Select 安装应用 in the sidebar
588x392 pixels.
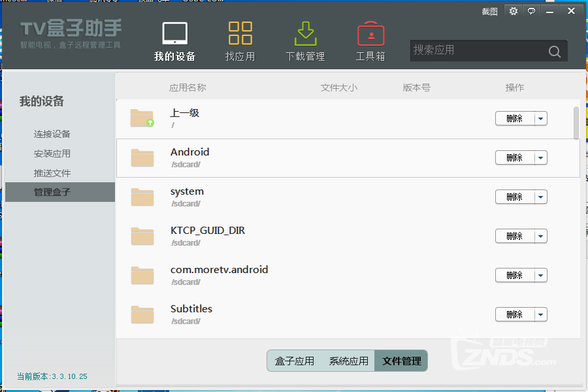point(52,154)
